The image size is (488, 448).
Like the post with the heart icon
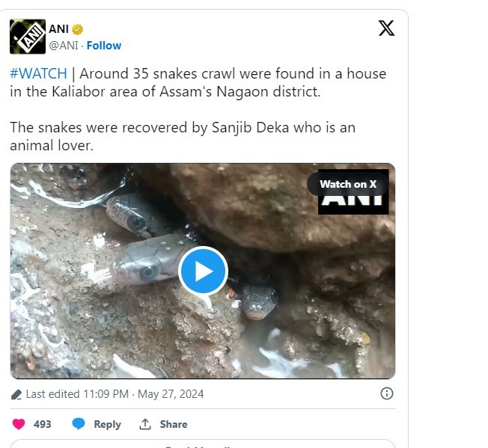(x=19, y=424)
